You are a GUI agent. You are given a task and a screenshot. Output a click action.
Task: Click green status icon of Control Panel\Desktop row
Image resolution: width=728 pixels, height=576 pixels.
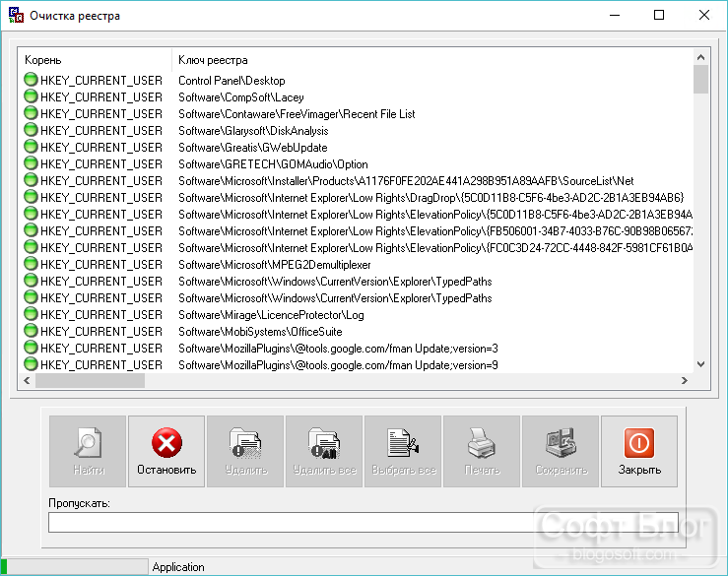(x=31, y=80)
